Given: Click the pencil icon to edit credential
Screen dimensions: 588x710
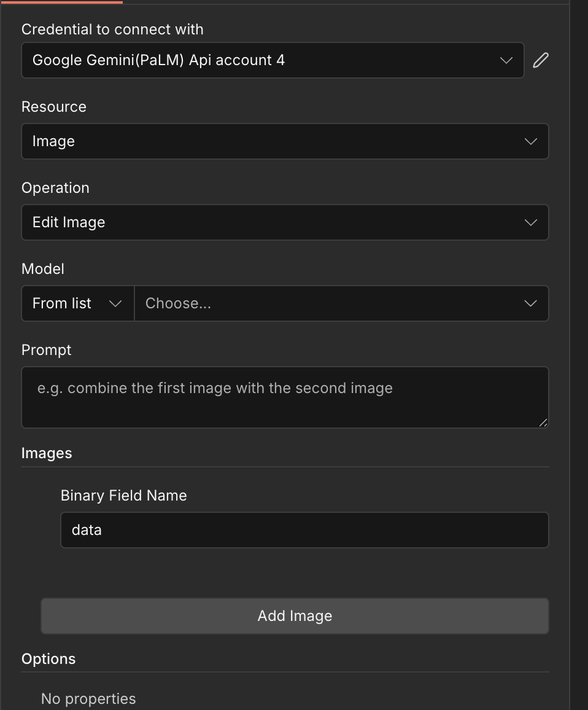Looking at the screenshot, I should pyautogui.click(x=541, y=60).
